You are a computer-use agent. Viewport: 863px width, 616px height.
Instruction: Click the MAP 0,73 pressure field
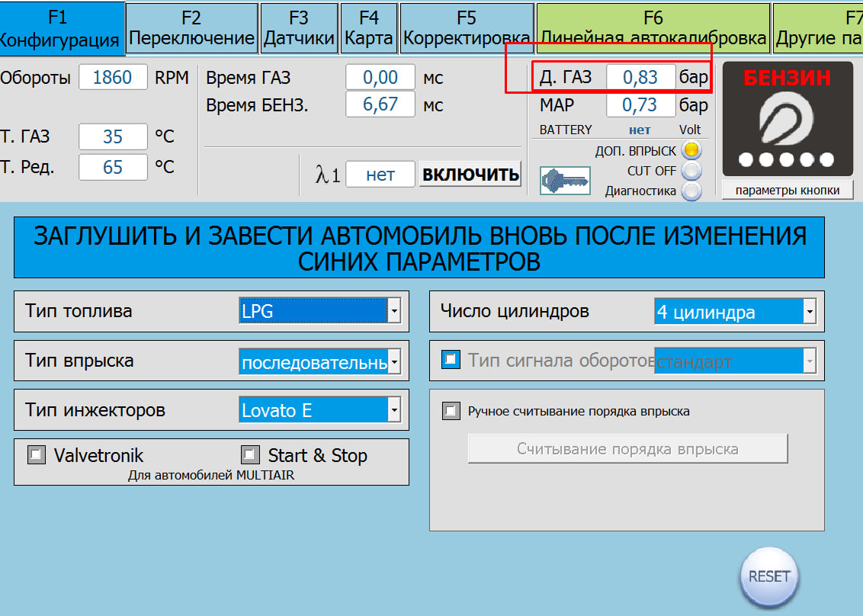point(640,104)
